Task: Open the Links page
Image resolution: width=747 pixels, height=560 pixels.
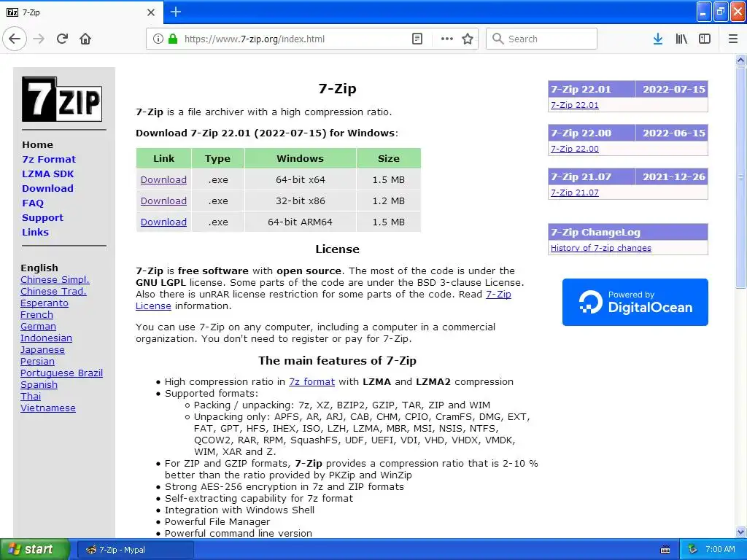Action: pyautogui.click(x=35, y=232)
